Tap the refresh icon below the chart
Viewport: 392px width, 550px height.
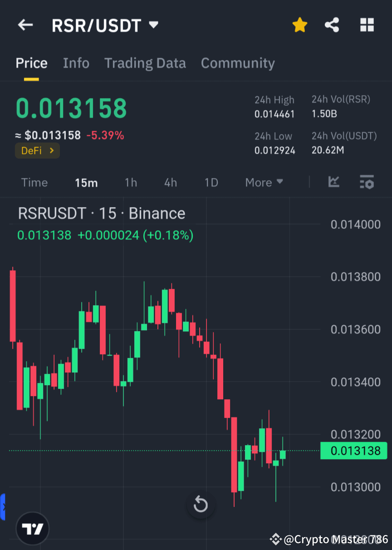(201, 504)
